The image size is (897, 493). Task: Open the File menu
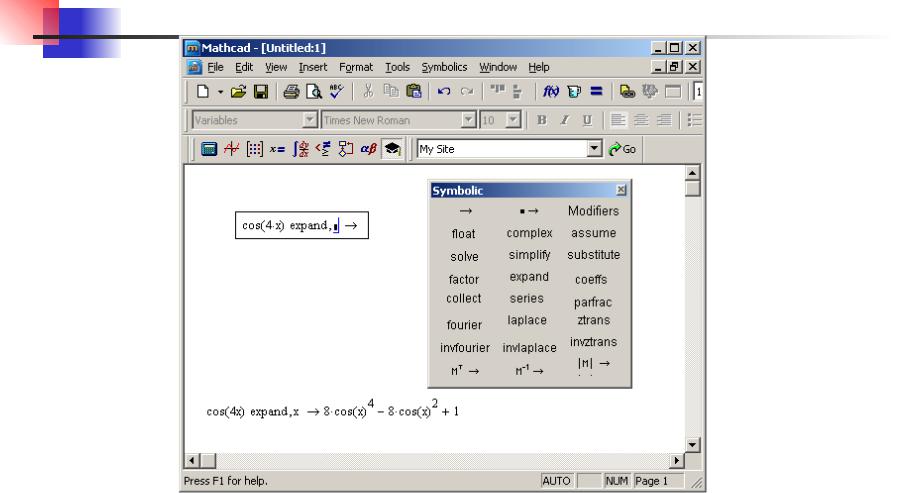(x=215, y=67)
